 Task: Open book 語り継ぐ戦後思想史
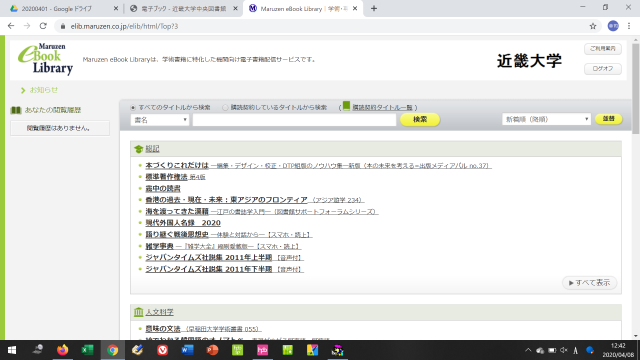pyautogui.click(x=229, y=235)
